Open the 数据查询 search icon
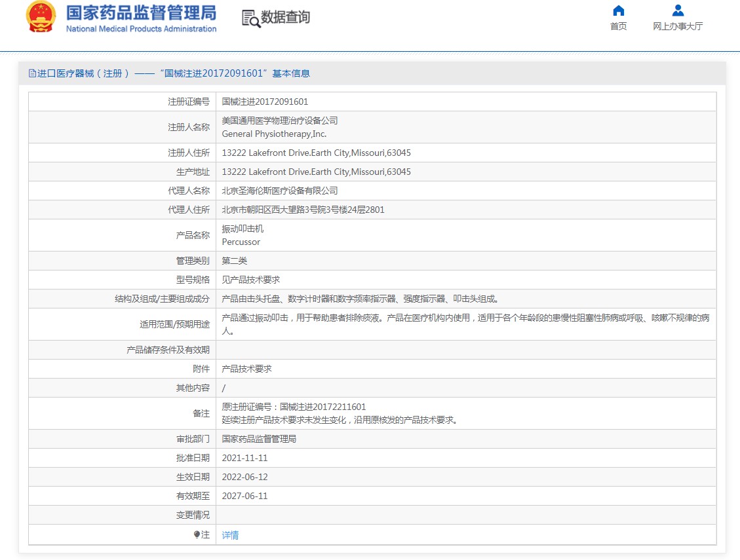This screenshot has width=740, height=560. point(251,18)
